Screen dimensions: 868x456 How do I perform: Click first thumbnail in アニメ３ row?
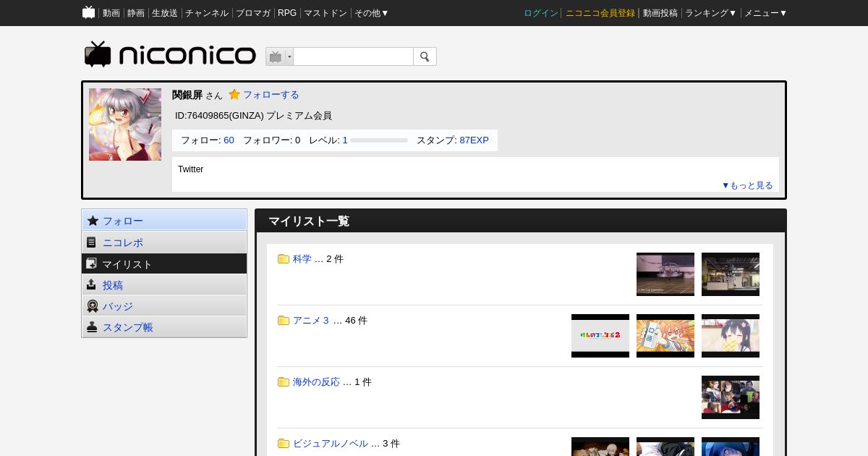pyautogui.click(x=600, y=336)
